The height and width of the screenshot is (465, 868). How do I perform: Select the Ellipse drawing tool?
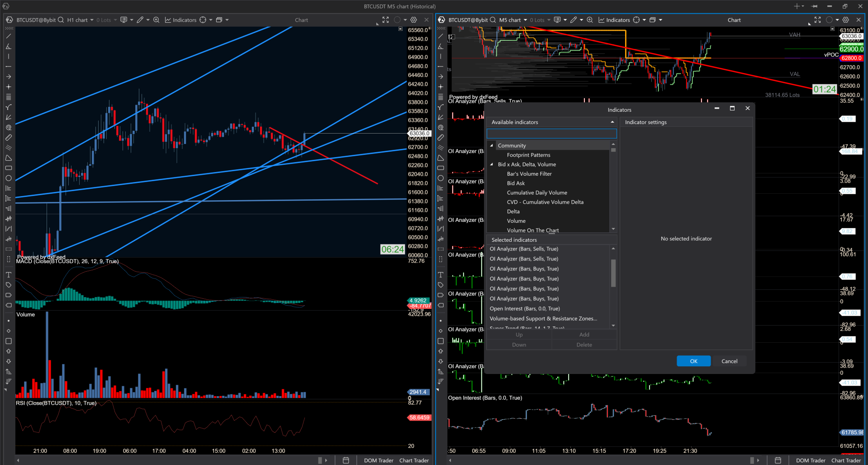tap(8, 178)
